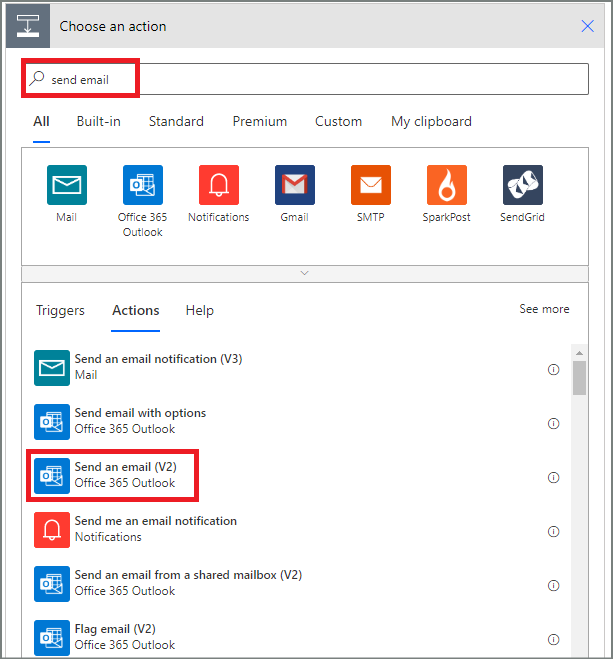Switch to the Built-in tab
This screenshot has height=659, width=613.
(x=98, y=121)
